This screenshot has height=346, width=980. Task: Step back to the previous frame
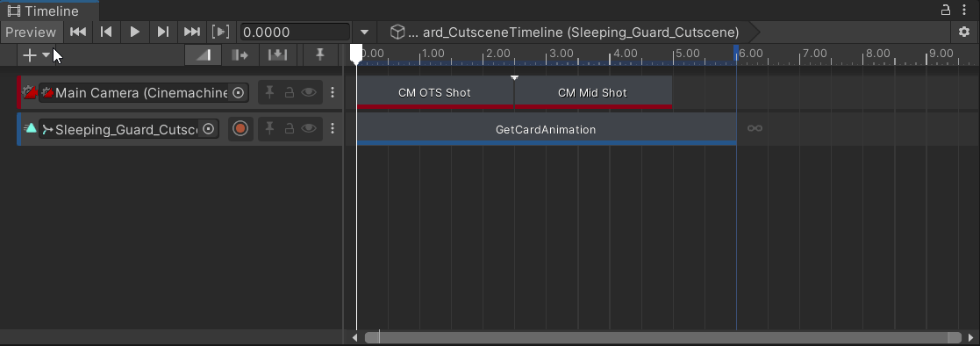tap(107, 32)
